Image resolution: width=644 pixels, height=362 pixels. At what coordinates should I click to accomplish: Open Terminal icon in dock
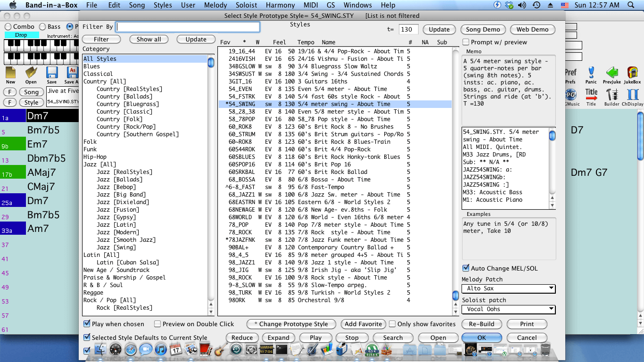point(282,349)
